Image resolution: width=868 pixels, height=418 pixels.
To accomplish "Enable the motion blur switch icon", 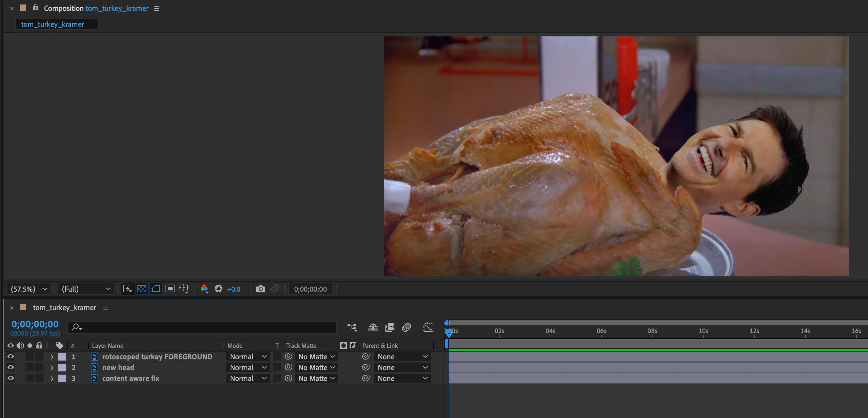I will tap(407, 327).
